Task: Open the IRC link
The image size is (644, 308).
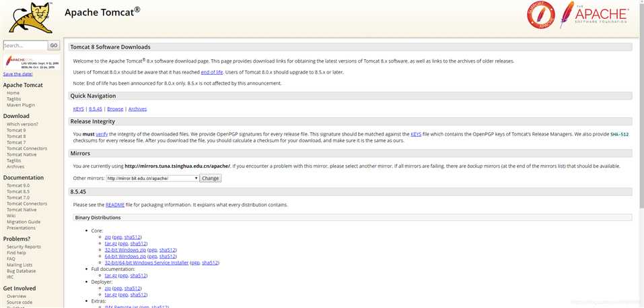Action: pyautogui.click(x=10, y=277)
